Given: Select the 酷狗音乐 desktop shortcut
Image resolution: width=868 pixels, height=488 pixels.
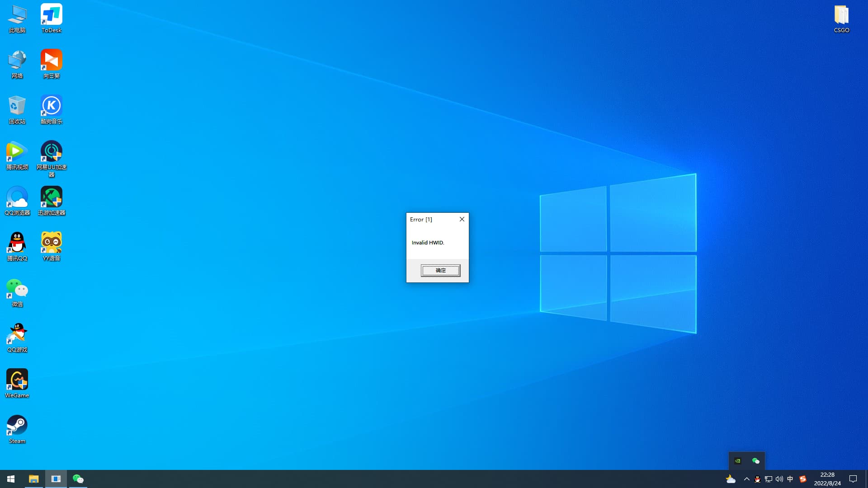Looking at the screenshot, I should coord(51,109).
